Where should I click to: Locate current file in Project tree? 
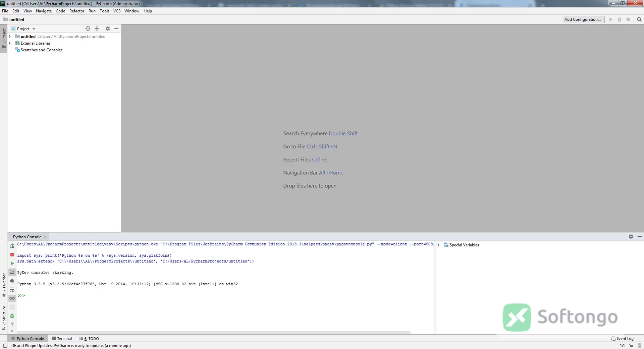click(x=88, y=28)
